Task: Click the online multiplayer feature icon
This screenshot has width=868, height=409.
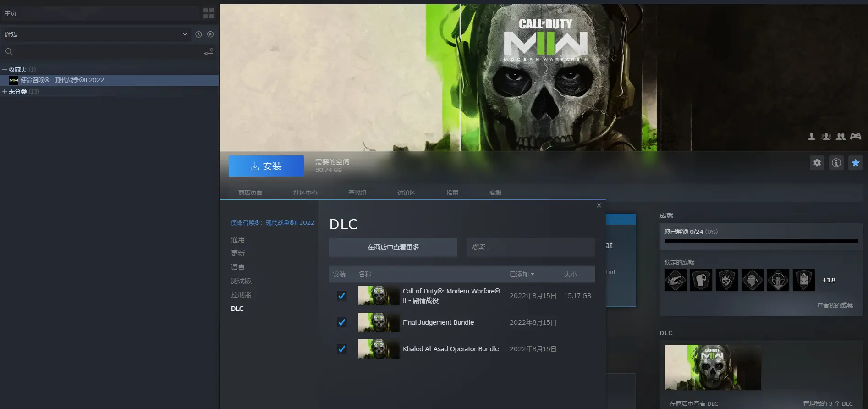Action: coord(826,136)
